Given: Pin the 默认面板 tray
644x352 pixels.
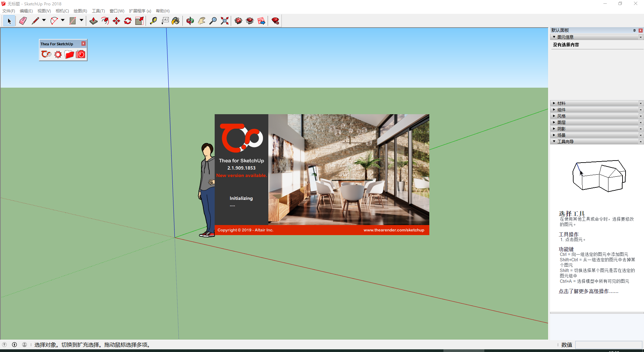Looking at the screenshot, I should [634, 30].
